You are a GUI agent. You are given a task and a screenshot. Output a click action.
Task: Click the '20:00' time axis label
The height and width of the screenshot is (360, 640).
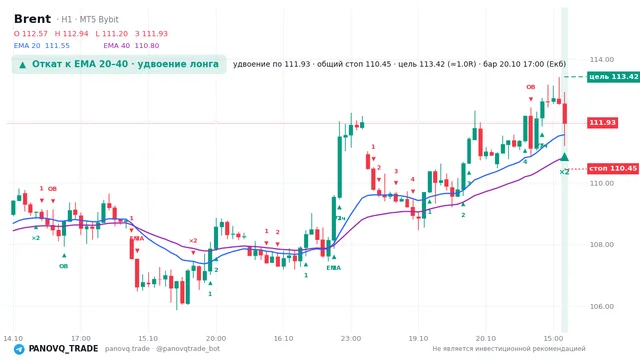[x=216, y=339]
